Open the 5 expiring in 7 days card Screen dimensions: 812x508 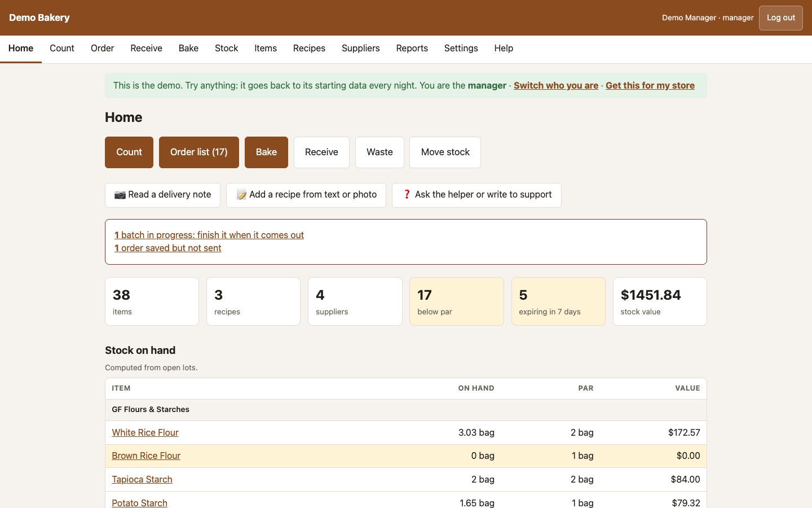pyautogui.click(x=558, y=301)
